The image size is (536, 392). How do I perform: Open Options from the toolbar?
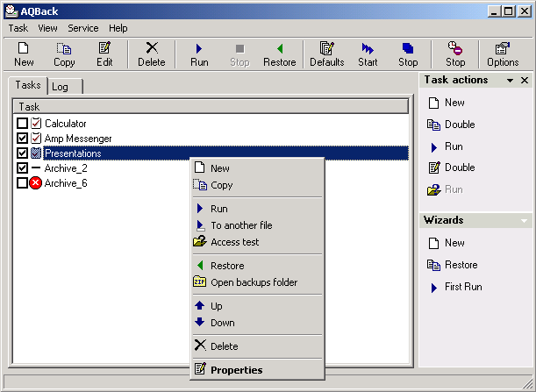coord(503,54)
